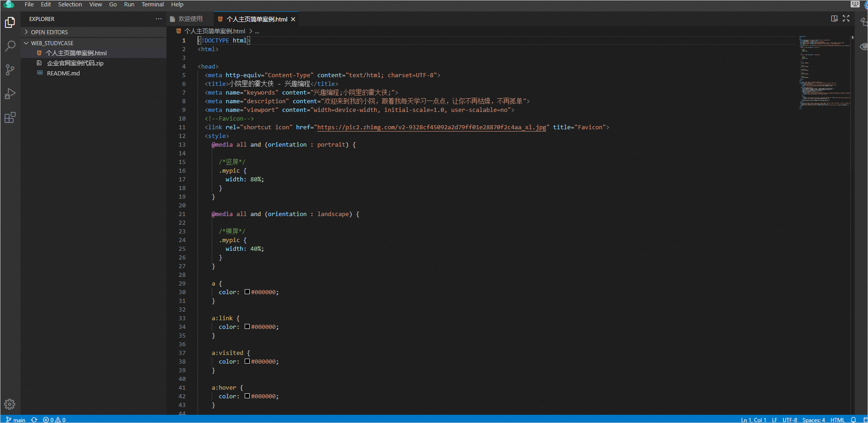Image resolution: width=868 pixels, height=423 pixels.
Task: Open the Run and Debug view
Action: pos(10,94)
